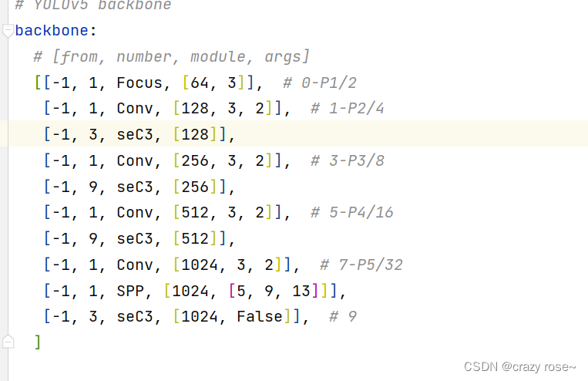588x381 pixels.
Task: Click the CSDN @crazy rose~ watermark
Action: pos(519,367)
